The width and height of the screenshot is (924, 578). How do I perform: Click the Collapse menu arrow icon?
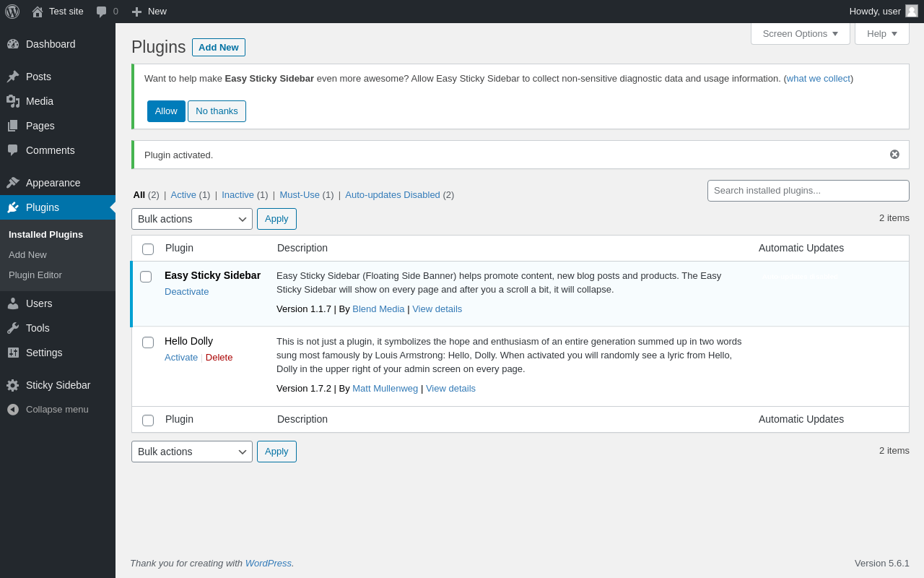(13, 409)
